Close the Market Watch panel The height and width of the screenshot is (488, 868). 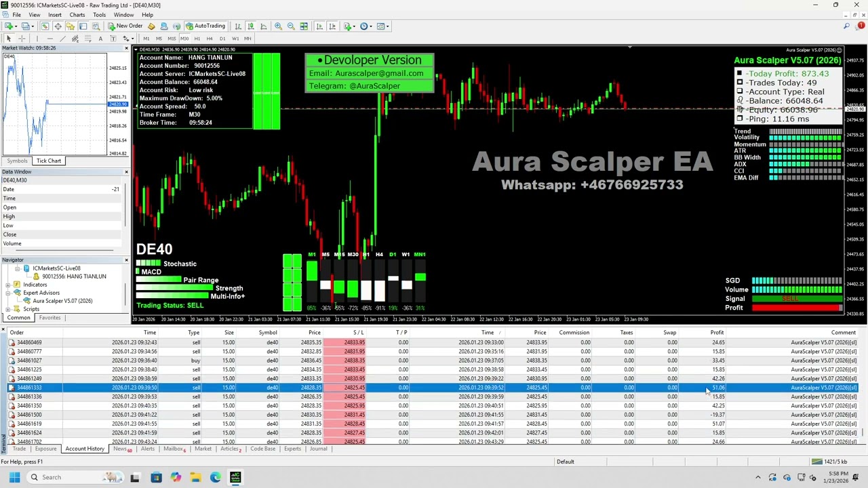coord(126,48)
